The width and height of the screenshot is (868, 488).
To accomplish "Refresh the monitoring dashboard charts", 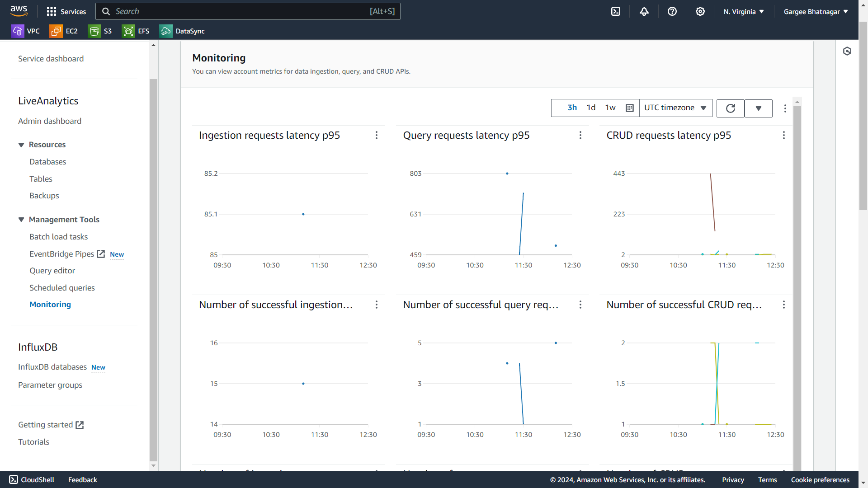I will coord(731,108).
